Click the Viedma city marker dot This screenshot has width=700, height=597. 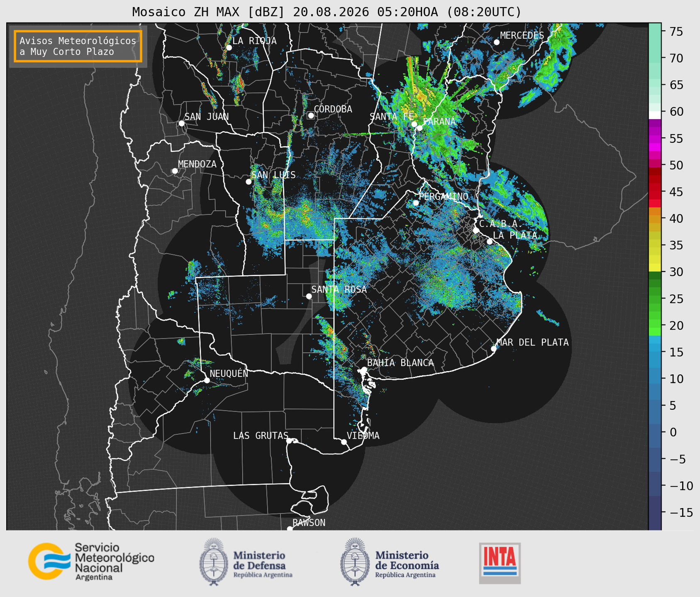tap(344, 442)
